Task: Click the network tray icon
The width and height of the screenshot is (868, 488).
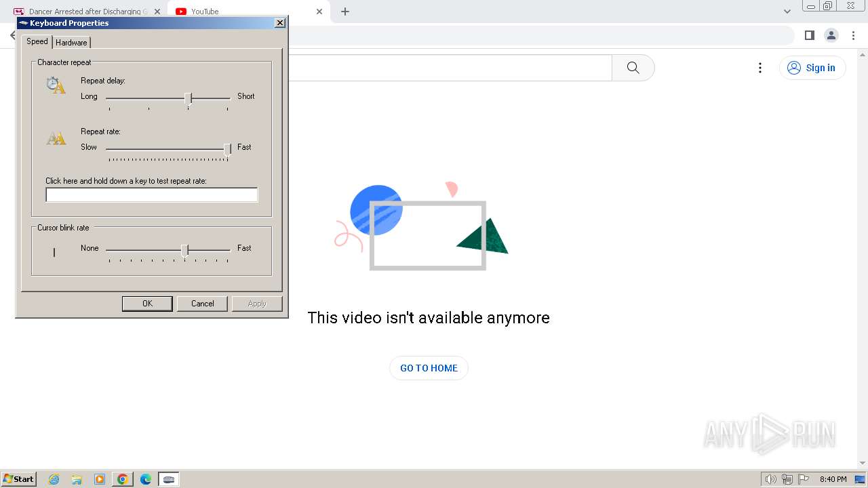Action: pos(787,479)
